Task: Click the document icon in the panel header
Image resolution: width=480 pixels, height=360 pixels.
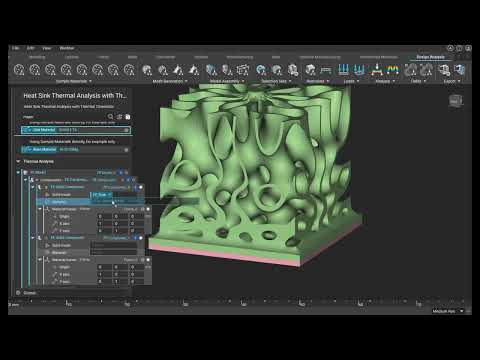Action: (127, 117)
